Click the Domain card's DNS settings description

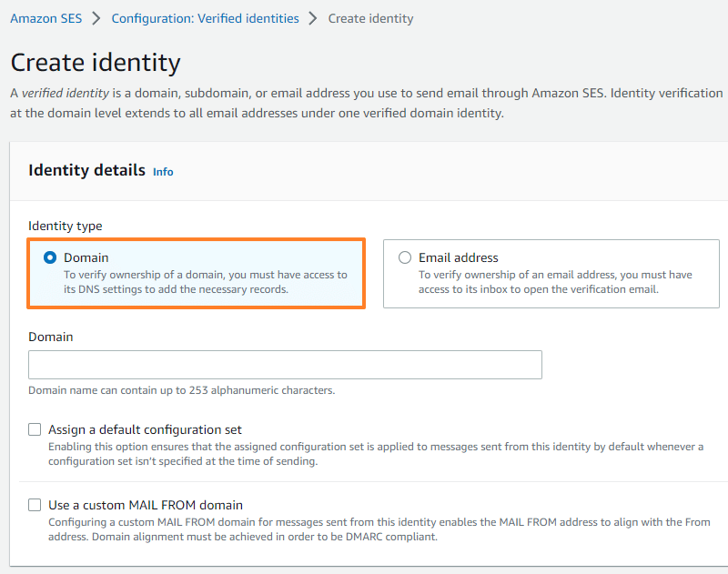205,282
